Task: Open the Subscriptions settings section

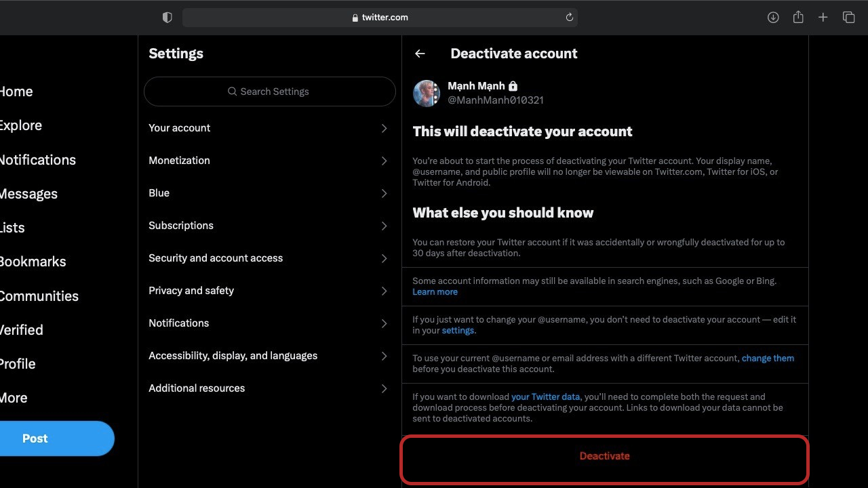Action: click(270, 226)
